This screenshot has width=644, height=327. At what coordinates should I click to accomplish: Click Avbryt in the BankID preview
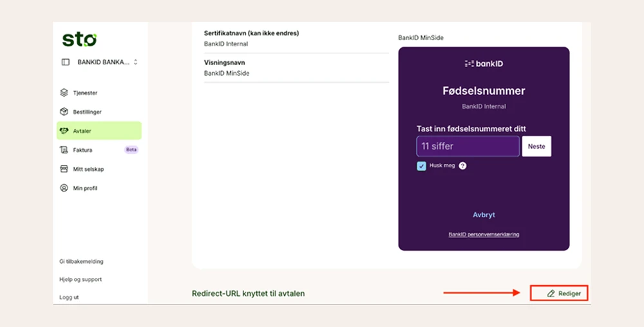[x=484, y=215]
